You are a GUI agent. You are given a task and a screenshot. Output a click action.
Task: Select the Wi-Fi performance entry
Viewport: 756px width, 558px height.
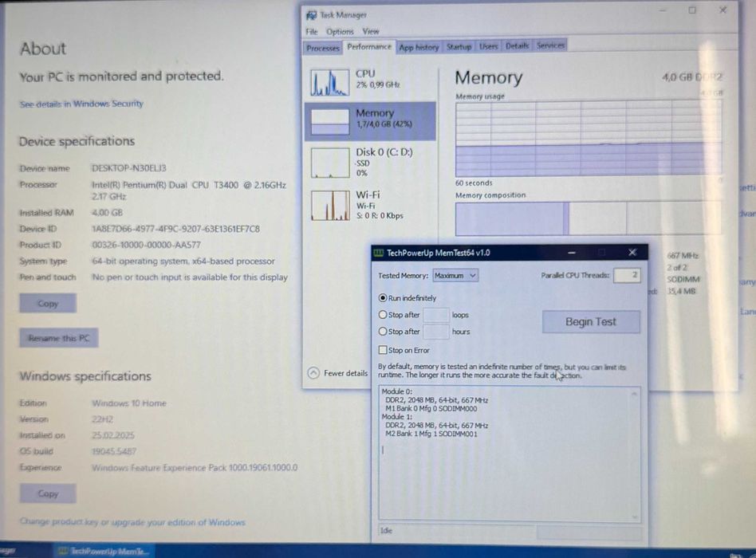(370, 205)
